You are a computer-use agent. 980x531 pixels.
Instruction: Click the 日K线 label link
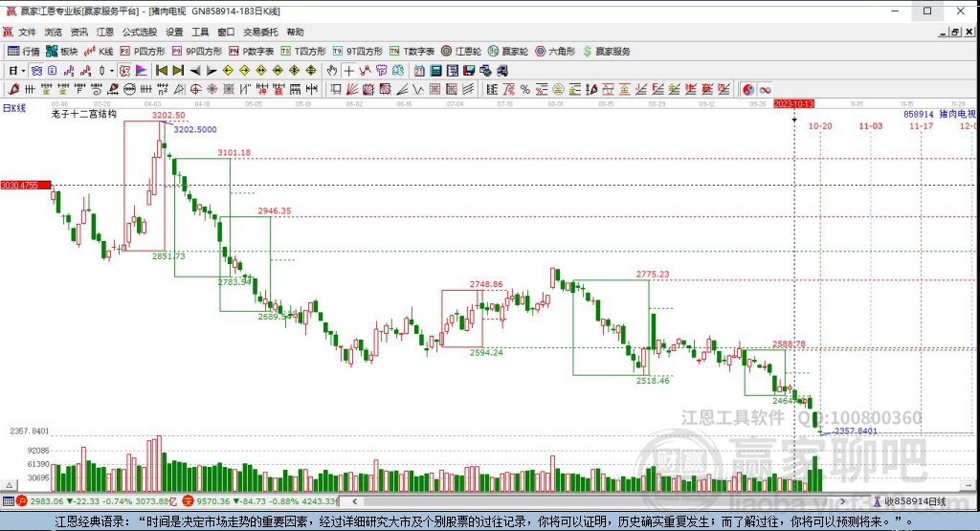coord(14,108)
